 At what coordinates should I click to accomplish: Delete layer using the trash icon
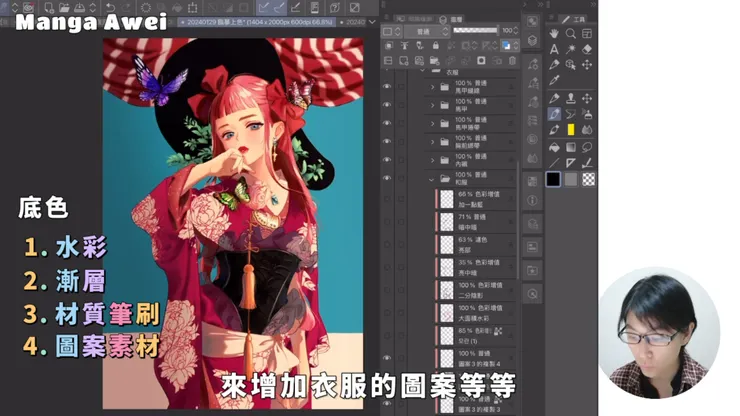[512, 60]
